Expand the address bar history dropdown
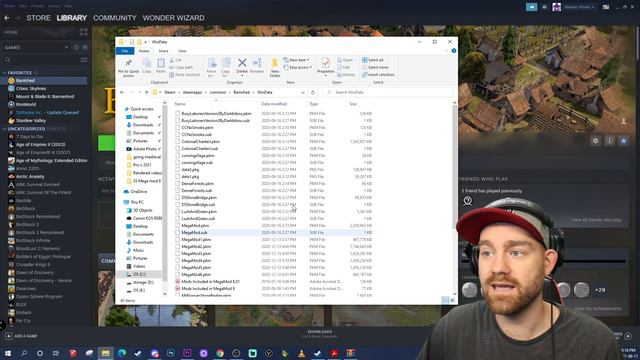The height and width of the screenshot is (360, 640). 302,92
